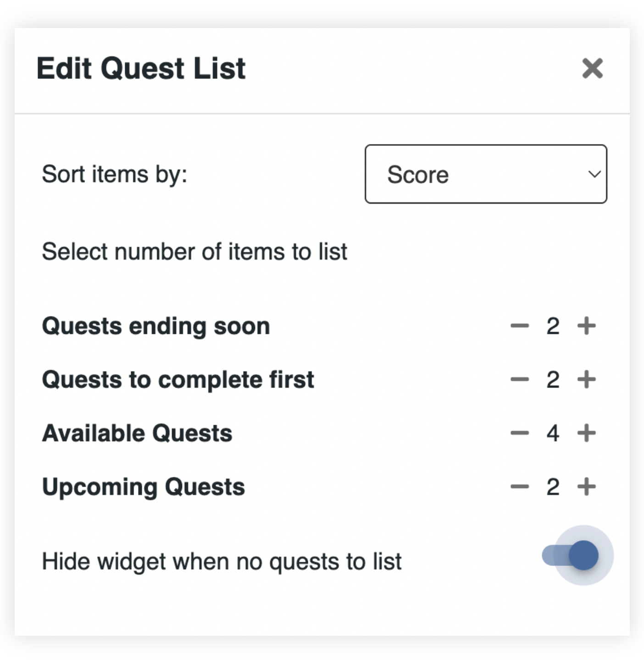Increase Quests ending soon count
Viewport: 644px width, 666px height.
(586, 326)
